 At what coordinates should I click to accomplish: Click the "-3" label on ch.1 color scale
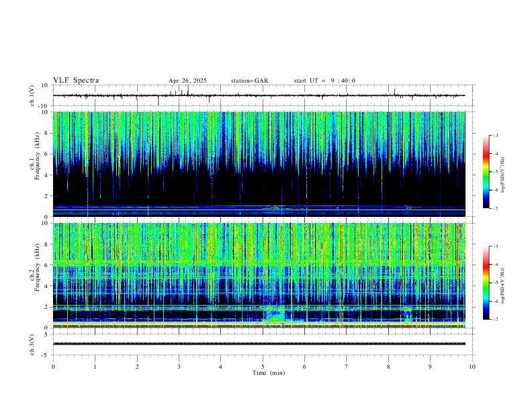[495, 135]
